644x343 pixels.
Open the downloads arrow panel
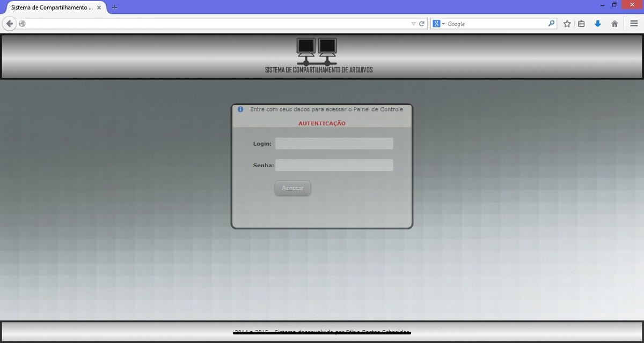[597, 24]
